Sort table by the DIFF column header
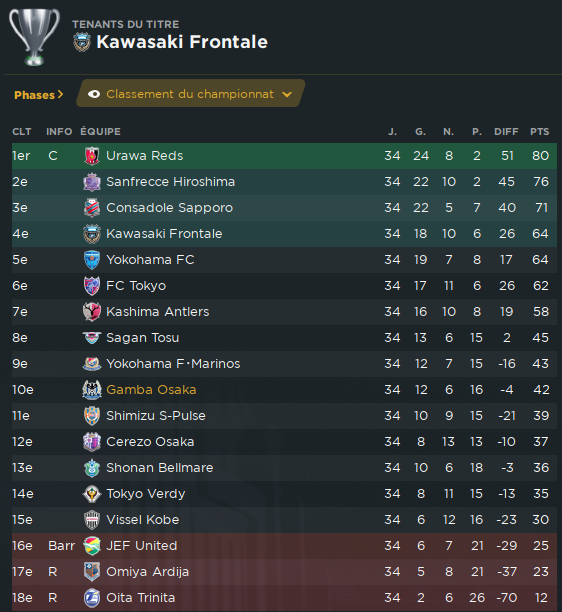 click(x=506, y=132)
